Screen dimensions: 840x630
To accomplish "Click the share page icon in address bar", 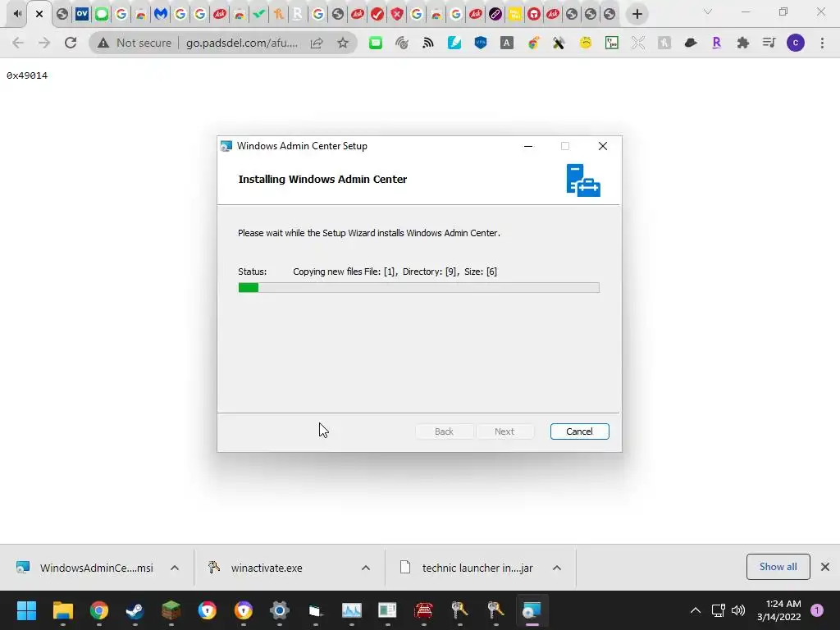I will (317, 43).
